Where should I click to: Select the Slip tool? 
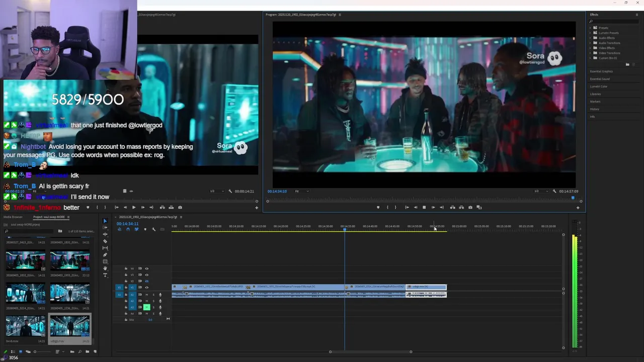click(105, 248)
